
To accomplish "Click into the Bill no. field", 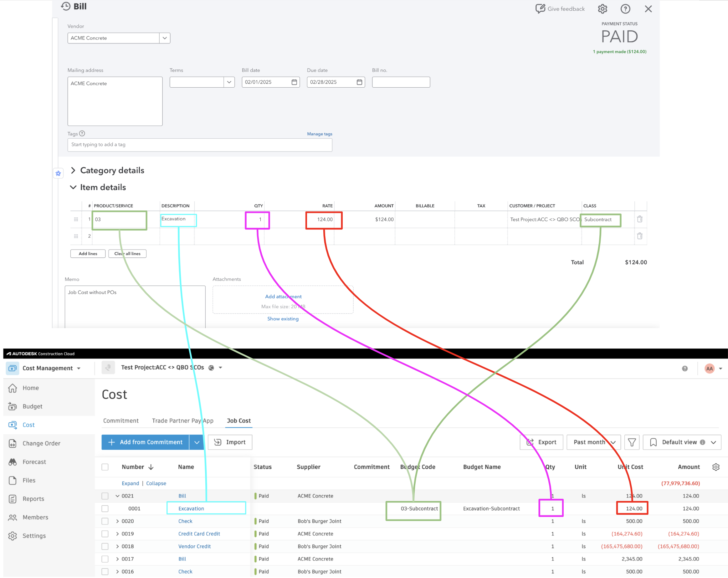I will [x=401, y=82].
